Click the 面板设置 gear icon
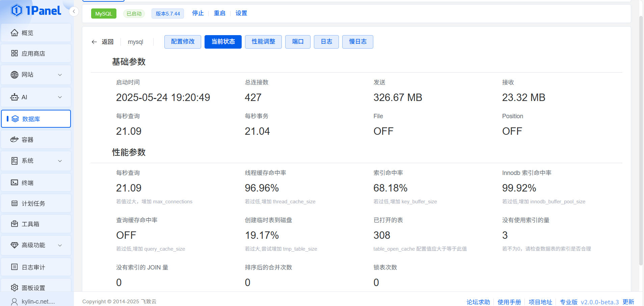 [15, 288]
